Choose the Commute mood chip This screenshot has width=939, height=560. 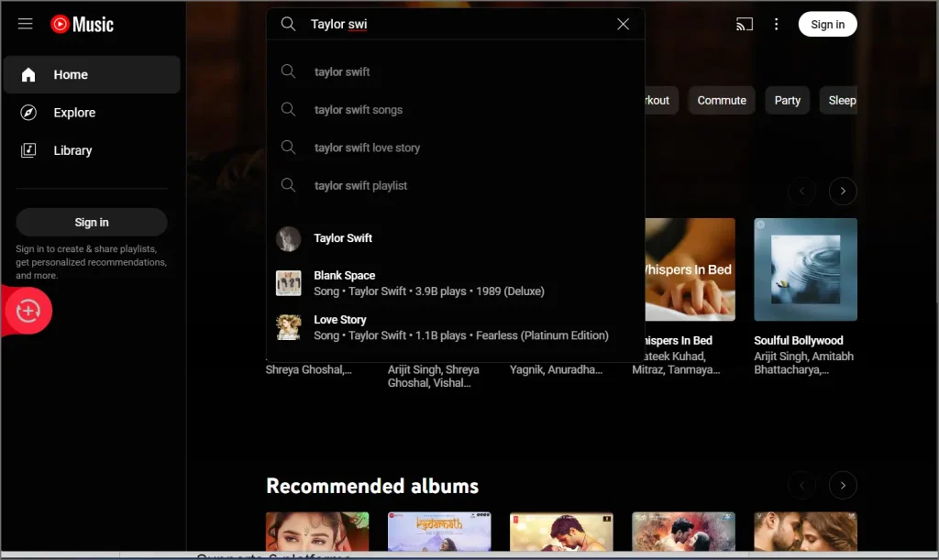pyautogui.click(x=722, y=100)
